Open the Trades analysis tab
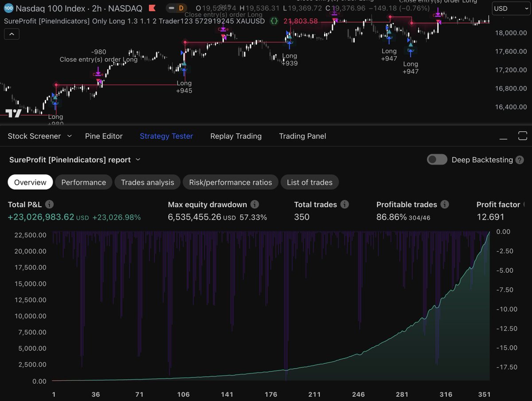532x401 pixels. (x=148, y=182)
